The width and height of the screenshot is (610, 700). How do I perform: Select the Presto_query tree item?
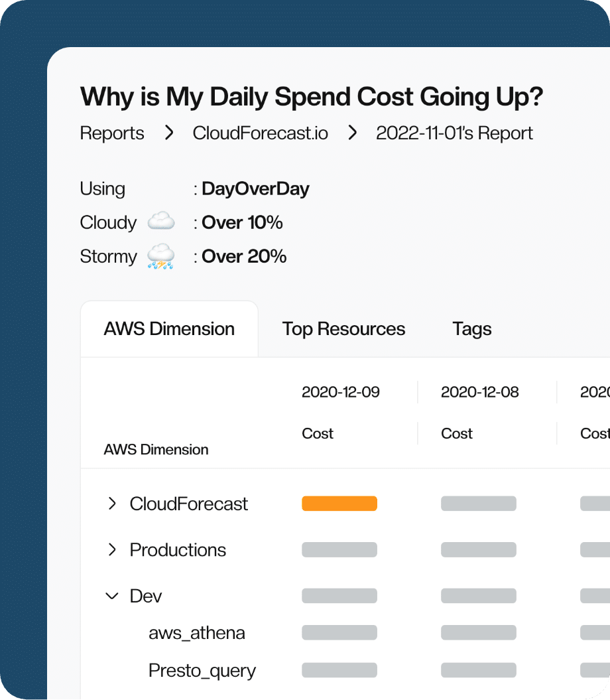point(202,670)
